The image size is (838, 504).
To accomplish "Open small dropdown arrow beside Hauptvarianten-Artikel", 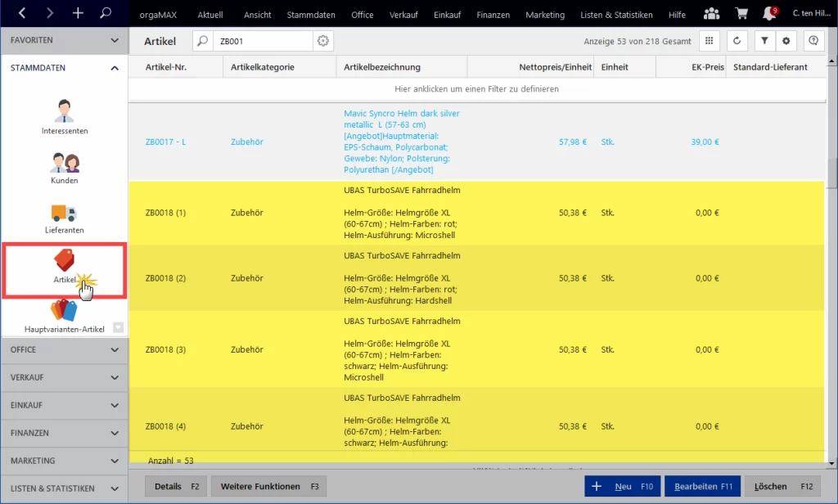I will tap(119, 327).
